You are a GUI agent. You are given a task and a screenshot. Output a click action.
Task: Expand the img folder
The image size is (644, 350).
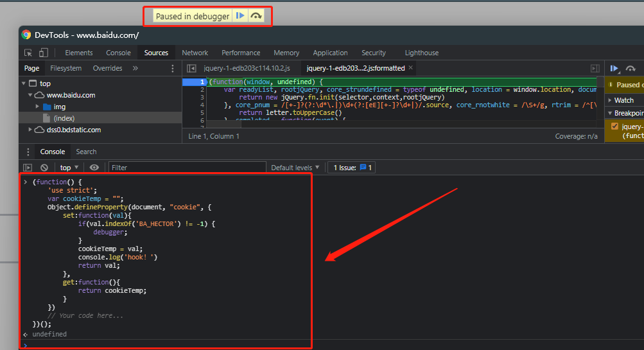[x=37, y=107]
